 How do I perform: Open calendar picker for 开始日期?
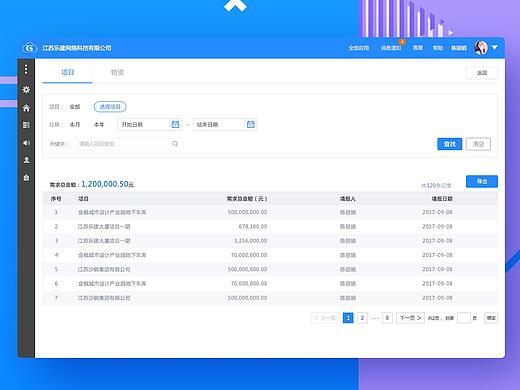175,124
